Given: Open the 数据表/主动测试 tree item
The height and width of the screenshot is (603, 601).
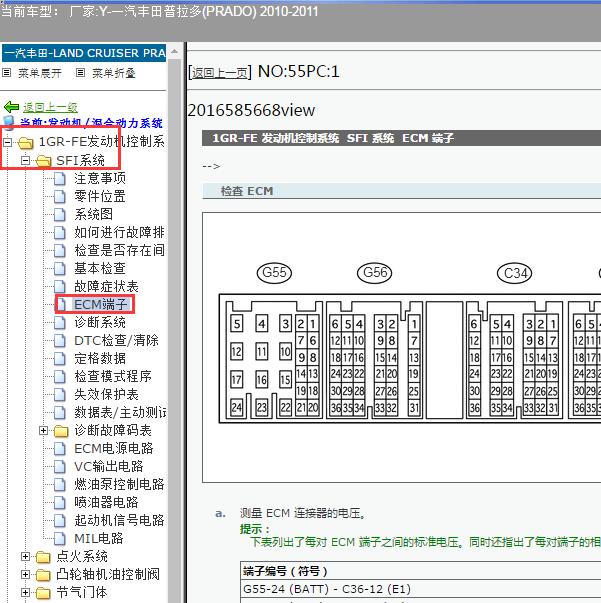Looking at the screenshot, I should (120, 412).
